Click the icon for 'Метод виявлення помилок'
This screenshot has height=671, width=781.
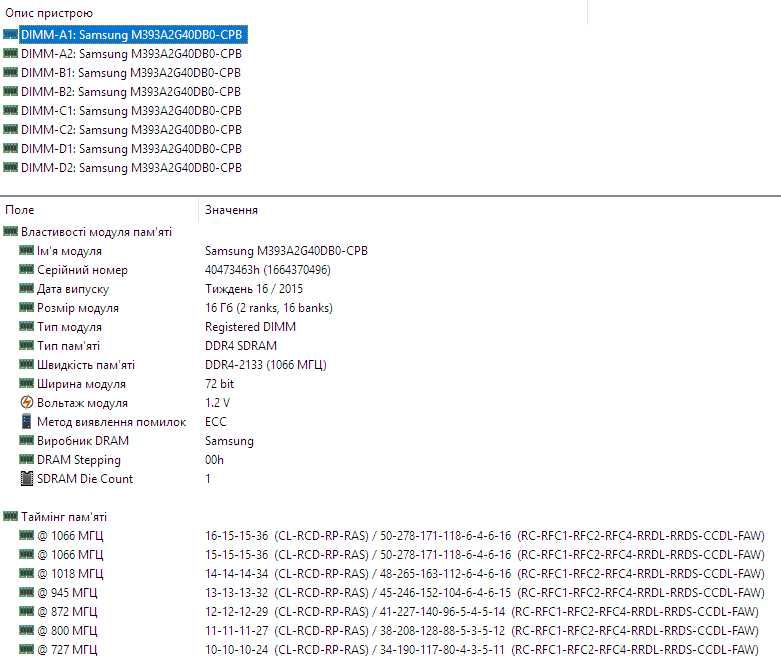tap(26, 421)
